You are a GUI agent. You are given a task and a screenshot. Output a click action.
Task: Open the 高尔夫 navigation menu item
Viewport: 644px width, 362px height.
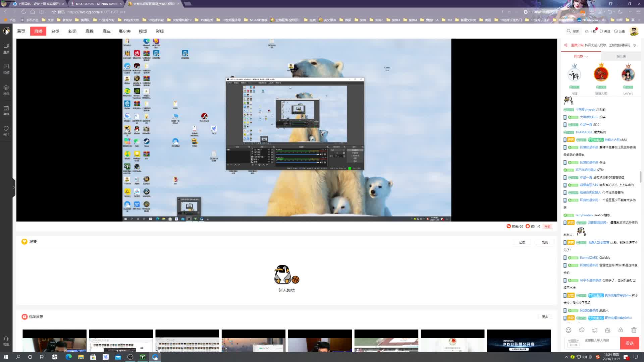pyautogui.click(x=124, y=31)
